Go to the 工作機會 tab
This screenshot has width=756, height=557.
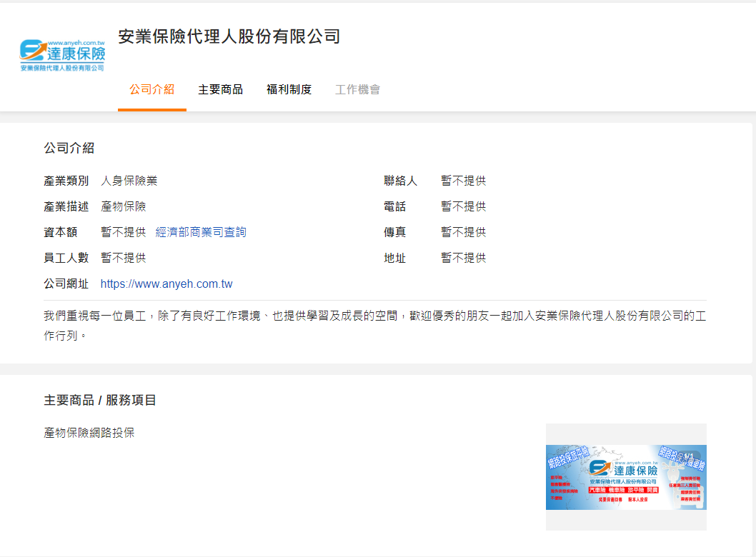[357, 90]
